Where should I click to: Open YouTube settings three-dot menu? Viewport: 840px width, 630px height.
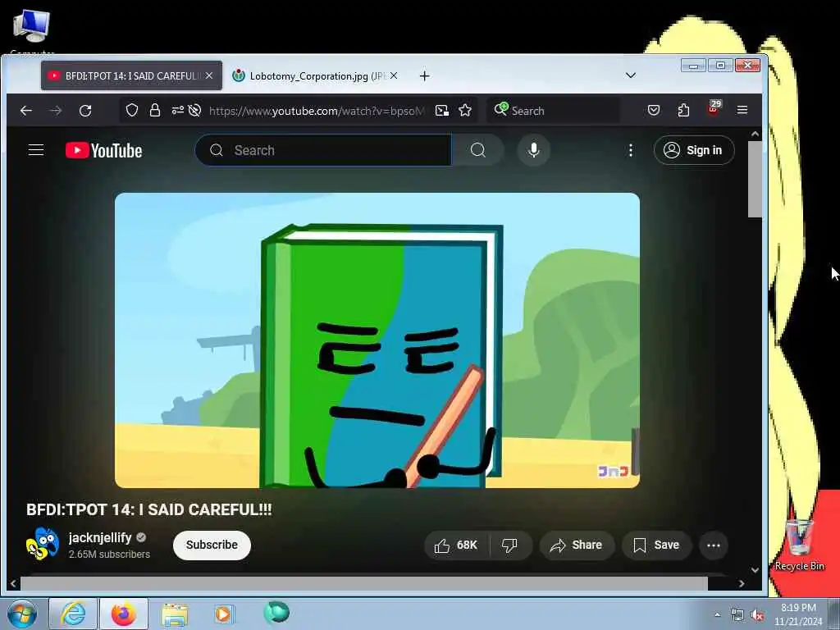(631, 151)
